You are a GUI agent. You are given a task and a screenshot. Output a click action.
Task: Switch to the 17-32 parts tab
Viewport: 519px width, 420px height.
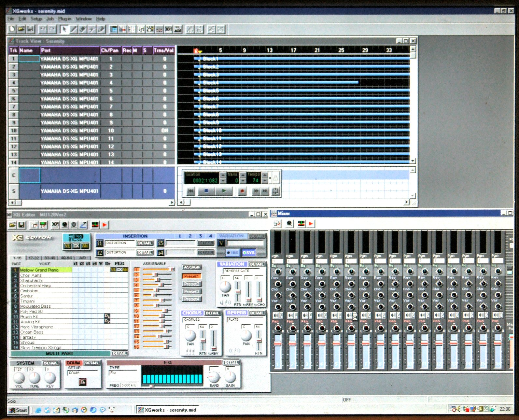point(34,258)
